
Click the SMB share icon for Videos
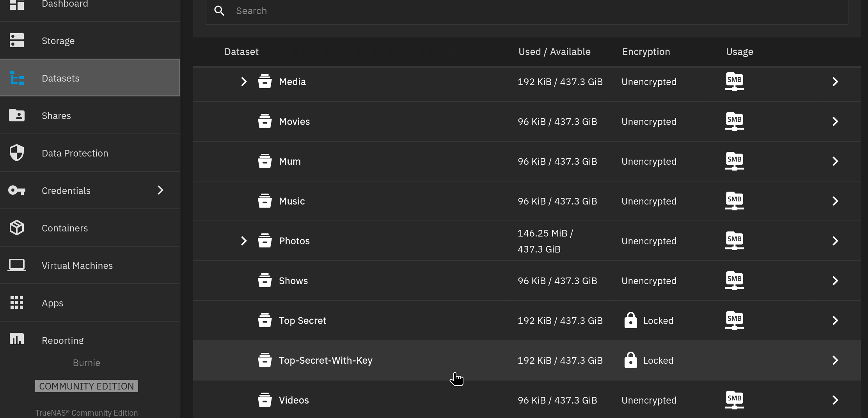pos(735,400)
